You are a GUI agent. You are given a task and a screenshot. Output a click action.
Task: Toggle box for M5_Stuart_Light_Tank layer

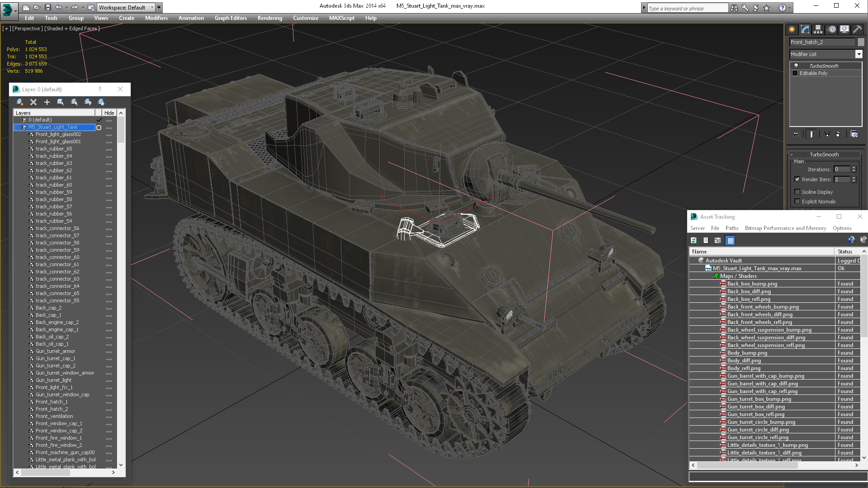(99, 127)
